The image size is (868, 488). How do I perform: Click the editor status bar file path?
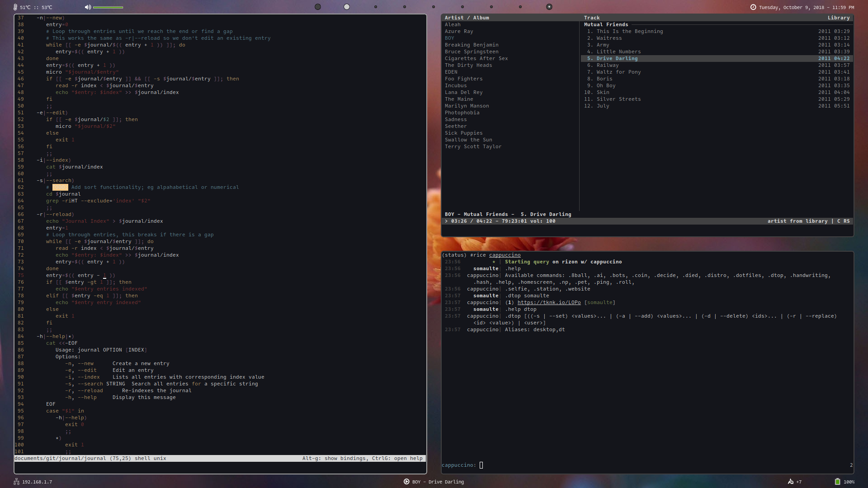pos(60,458)
